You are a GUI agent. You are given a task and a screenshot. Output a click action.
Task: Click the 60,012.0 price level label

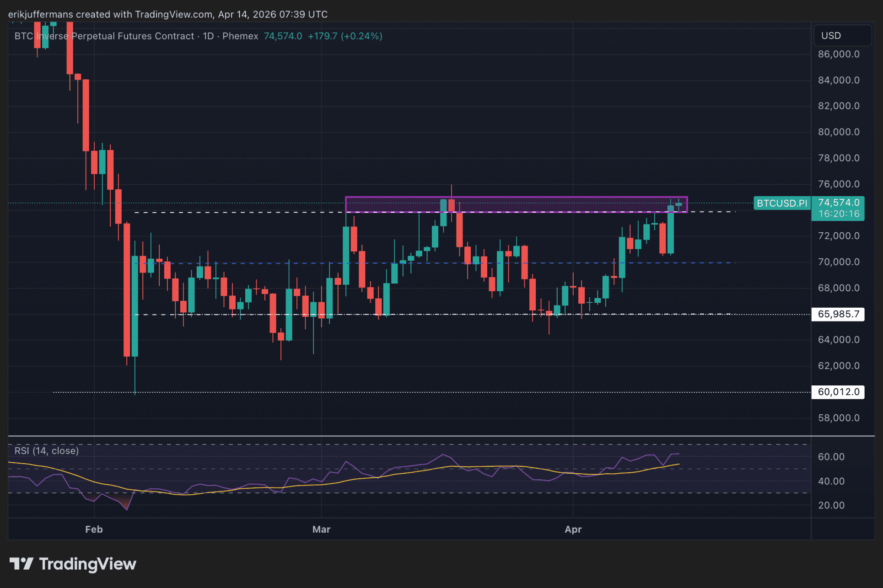coord(838,392)
